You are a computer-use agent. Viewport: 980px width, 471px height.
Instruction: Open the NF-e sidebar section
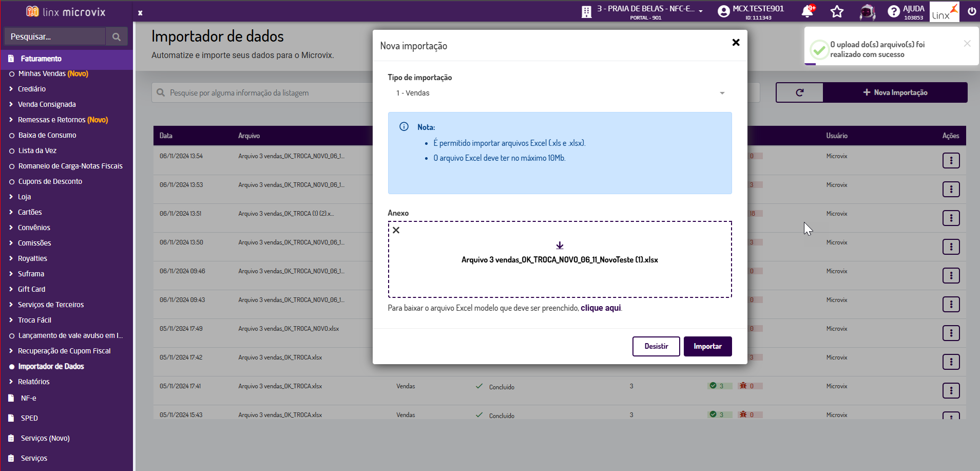coord(28,398)
